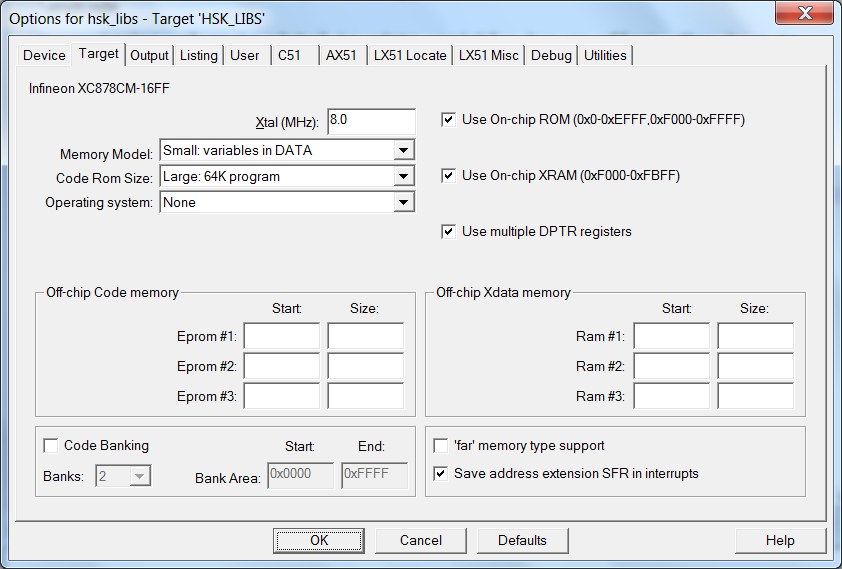
Task: Click the Eprom #1 Start field
Action: tap(281, 337)
